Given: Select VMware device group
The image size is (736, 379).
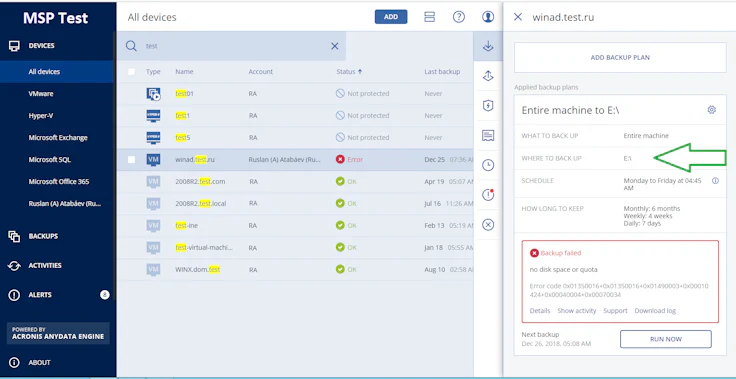Looking at the screenshot, I should click(41, 93).
